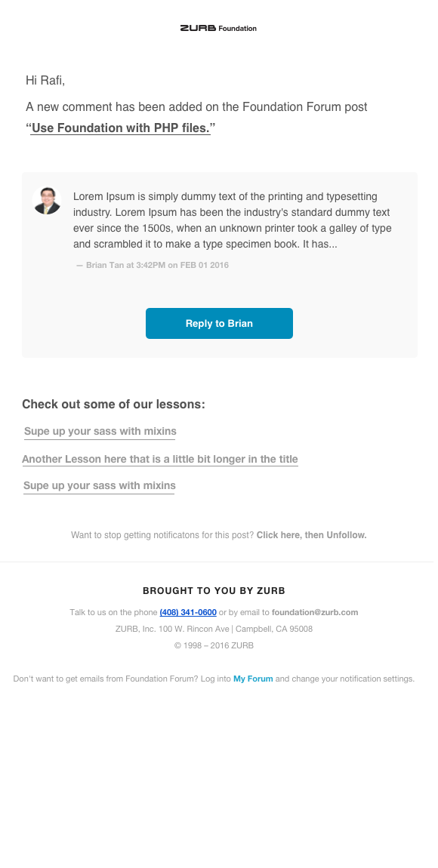Open the "Another Lesson here" longer-title link
438x868 pixels.
point(160,460)
